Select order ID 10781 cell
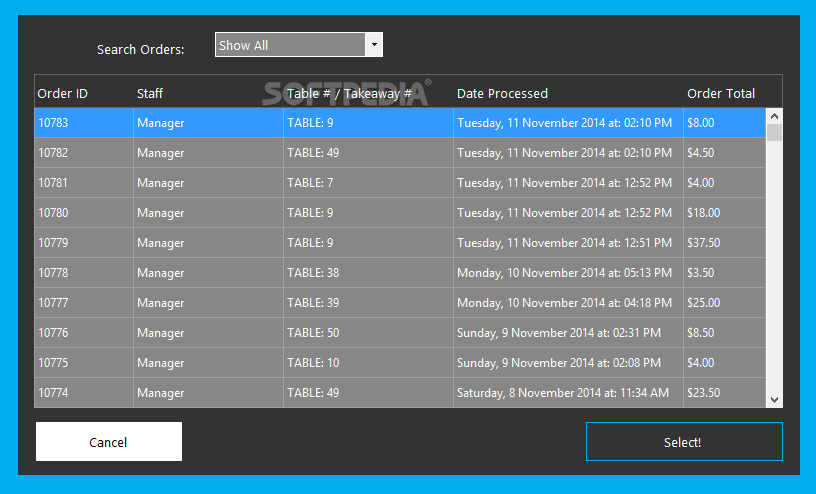Image resolution: width=816 pixels, height=494 pixels. [x=84, y=183]
